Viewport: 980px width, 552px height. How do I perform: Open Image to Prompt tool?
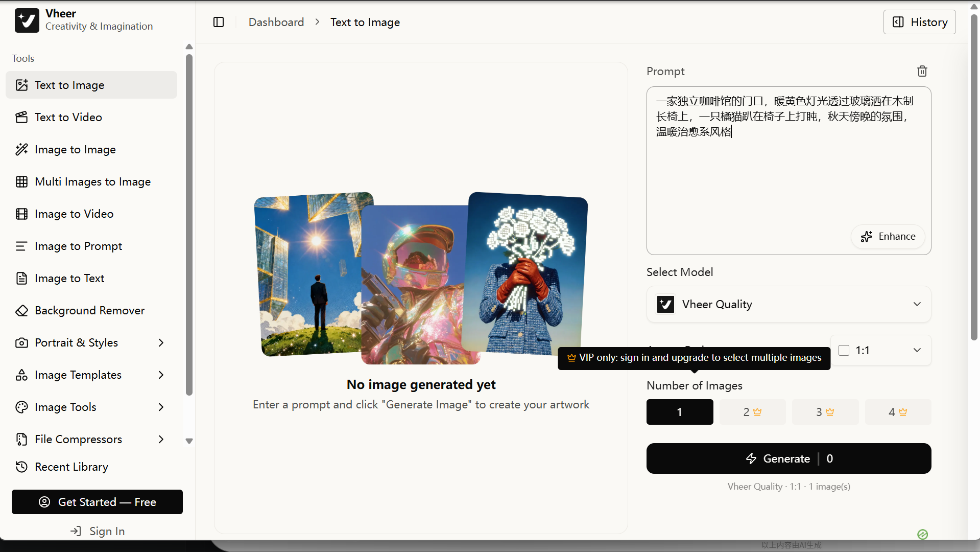coord(91,246)
